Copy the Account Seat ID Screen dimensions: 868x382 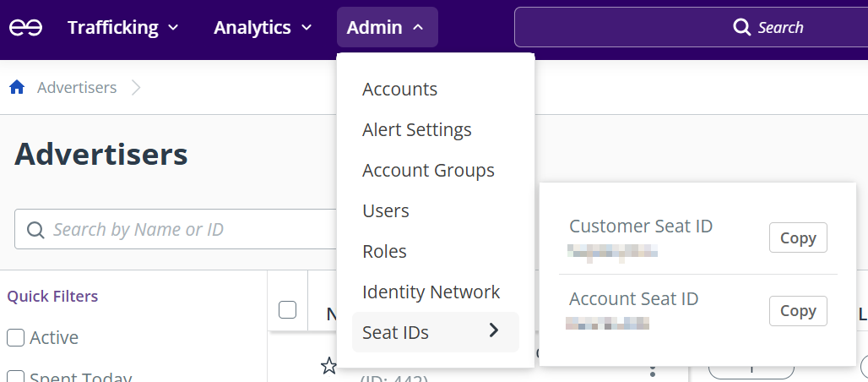(x=797, y=311)
